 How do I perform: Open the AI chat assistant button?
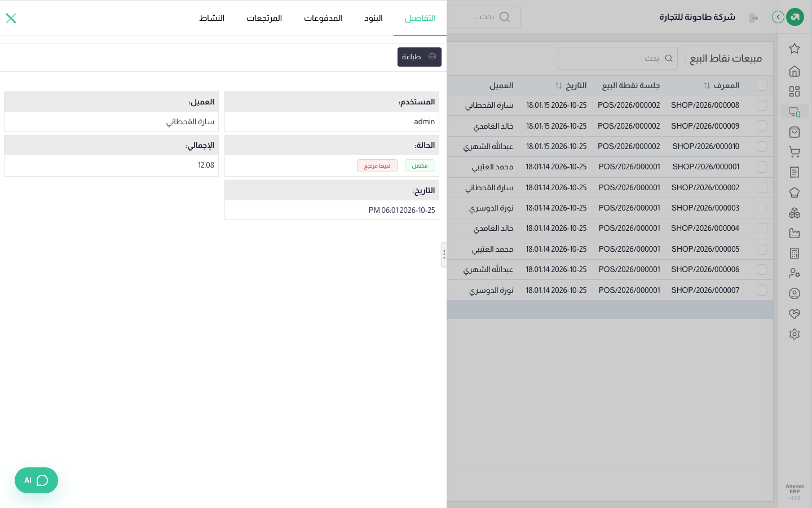[36, 480]
